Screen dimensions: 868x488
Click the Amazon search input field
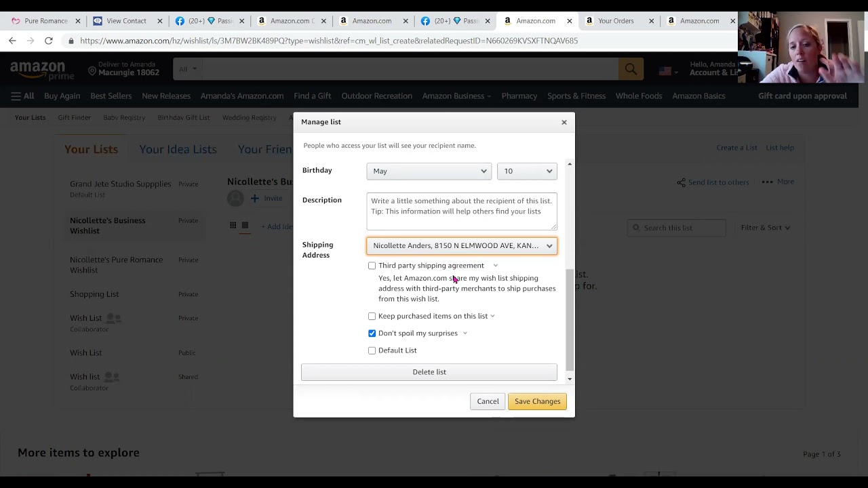(410, 69)
